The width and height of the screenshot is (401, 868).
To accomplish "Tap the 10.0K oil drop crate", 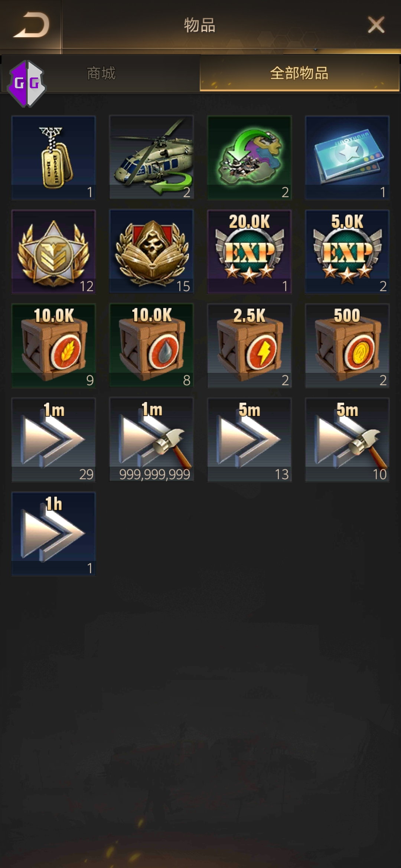I will point(151,346).
